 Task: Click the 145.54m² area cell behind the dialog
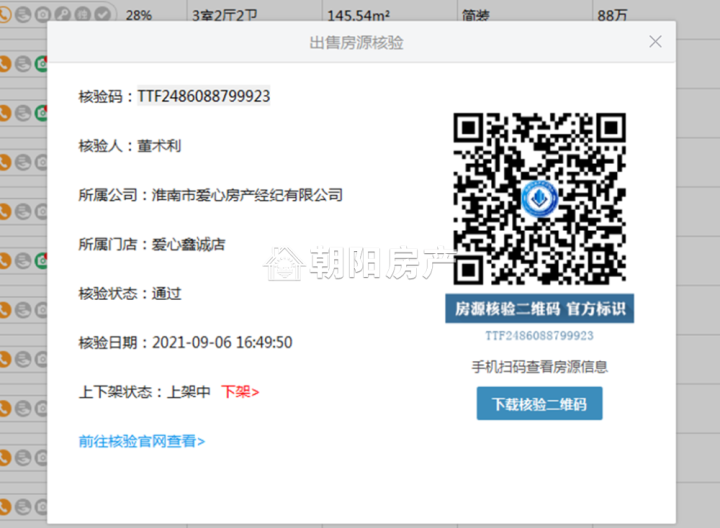(359, 16)
